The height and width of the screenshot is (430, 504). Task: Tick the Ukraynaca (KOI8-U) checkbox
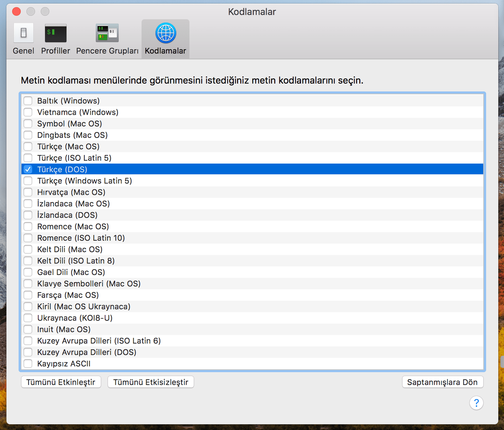28,318
